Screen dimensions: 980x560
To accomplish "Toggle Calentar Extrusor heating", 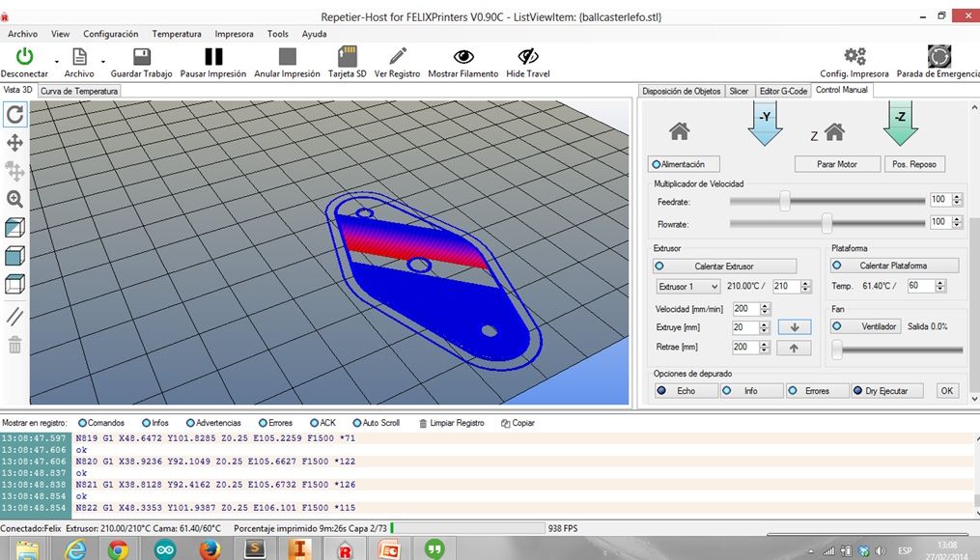I will [x=724, y=266].
